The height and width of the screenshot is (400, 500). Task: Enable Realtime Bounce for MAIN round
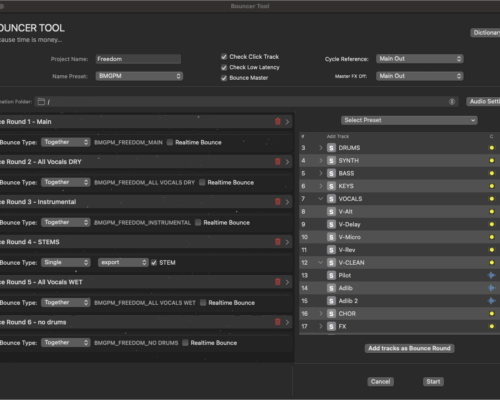coord(170,142)
